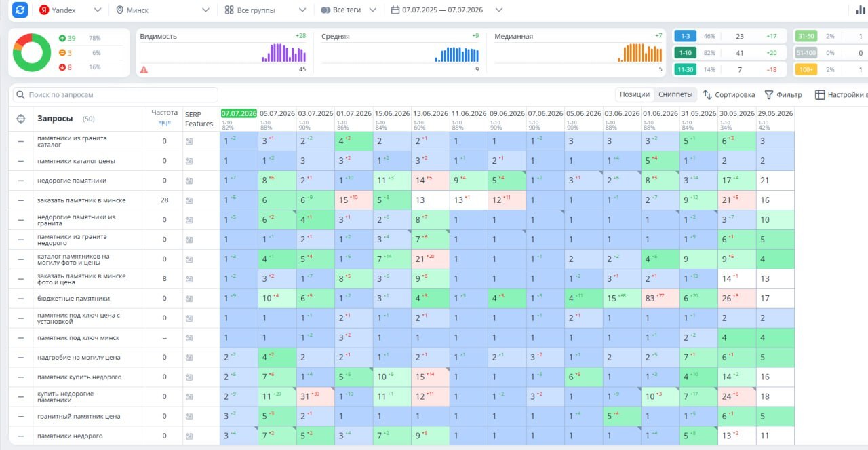Open SERP features icon for «недорогие памятники»
The width and height of the screenshot is (868, 450).
189,181
